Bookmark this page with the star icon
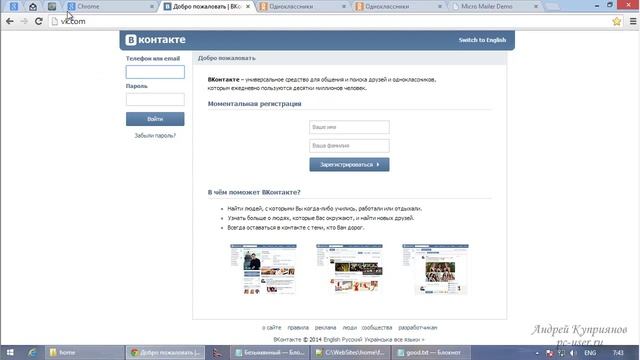The image size is (640, 360). (616, 21)
